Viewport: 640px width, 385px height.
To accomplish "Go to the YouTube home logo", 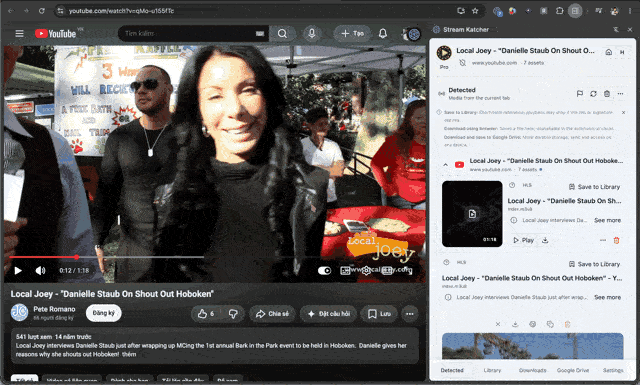I will (56, 33).
